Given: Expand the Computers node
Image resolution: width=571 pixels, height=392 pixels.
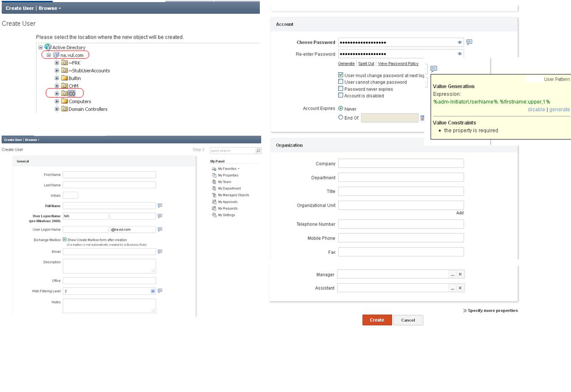Looking at the screenshot, I should pyautogui.click(x=57, y=101).
